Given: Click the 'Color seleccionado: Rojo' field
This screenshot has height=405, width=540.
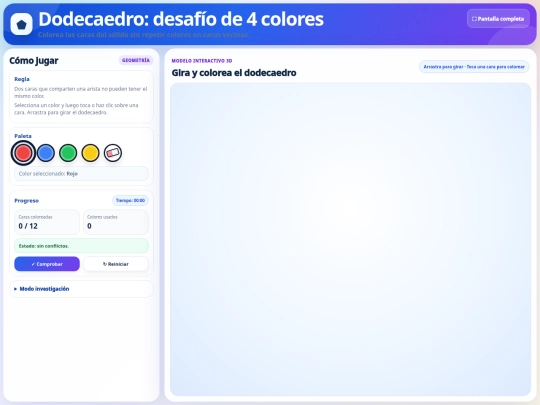Looking at the screenshot, I should 81,174.
